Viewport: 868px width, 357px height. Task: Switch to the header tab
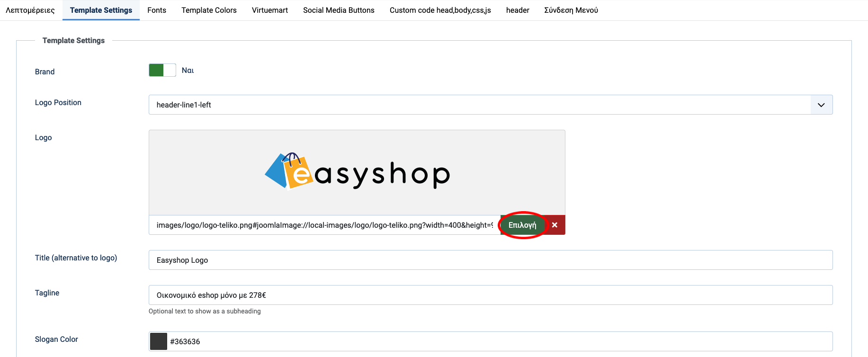518,10
